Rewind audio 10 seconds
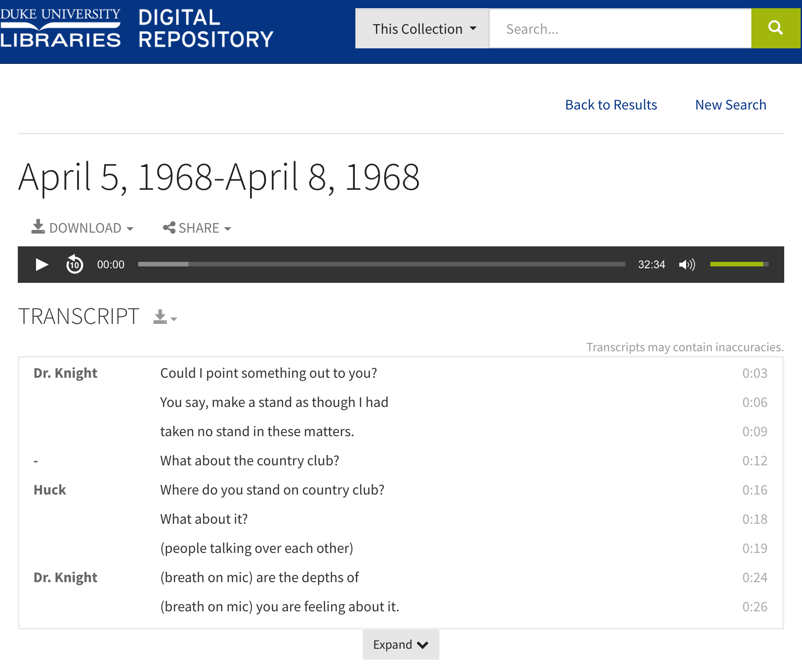Image resolution: width=802 pixels, height=672 pixels. tap(75, 264)
